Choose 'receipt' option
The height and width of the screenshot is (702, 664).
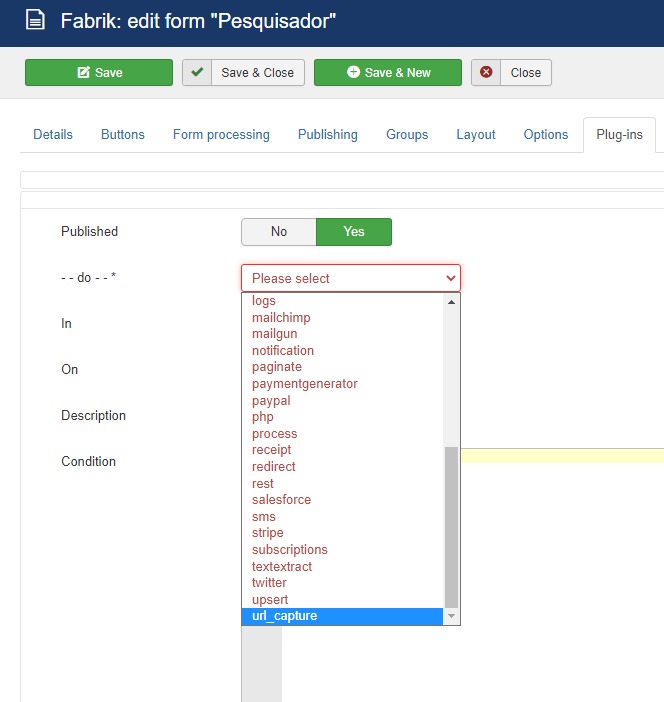(x=343, y=450)
